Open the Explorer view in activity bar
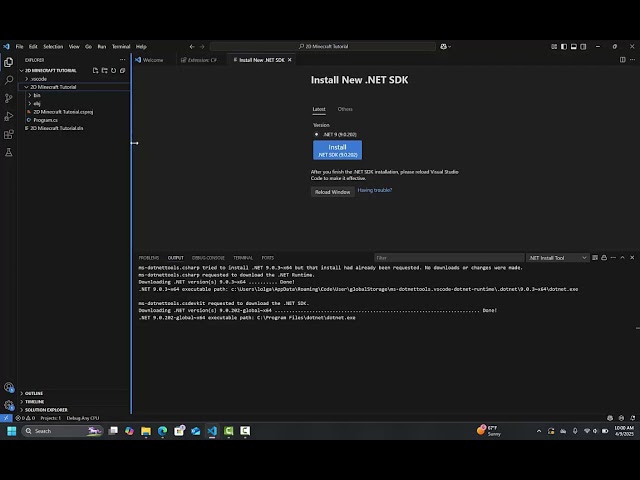The image size is (640, 480). pos(9,62)
